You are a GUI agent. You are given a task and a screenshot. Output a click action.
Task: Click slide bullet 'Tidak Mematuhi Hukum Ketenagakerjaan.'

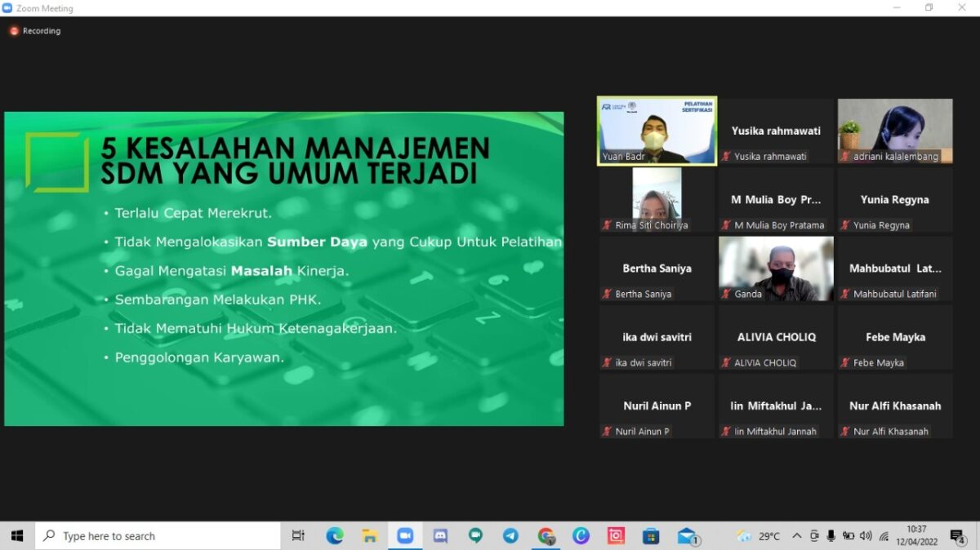256,328
